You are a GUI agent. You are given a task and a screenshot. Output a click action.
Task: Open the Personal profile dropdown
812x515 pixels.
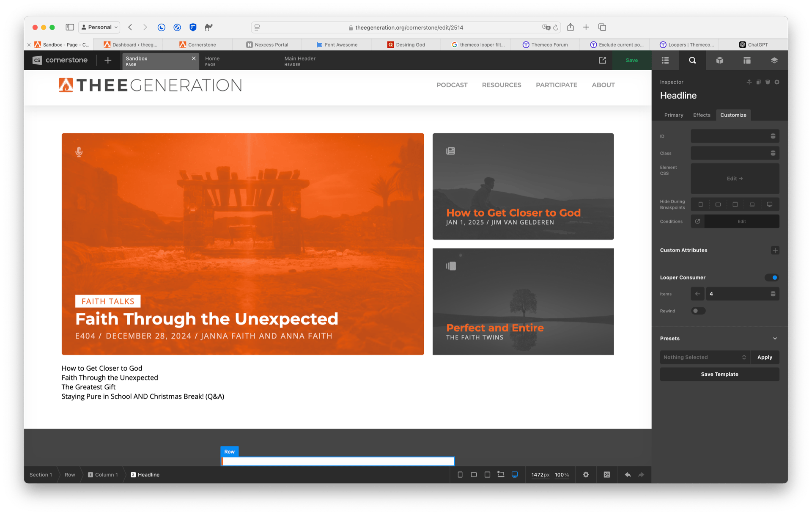click(99, 27)
